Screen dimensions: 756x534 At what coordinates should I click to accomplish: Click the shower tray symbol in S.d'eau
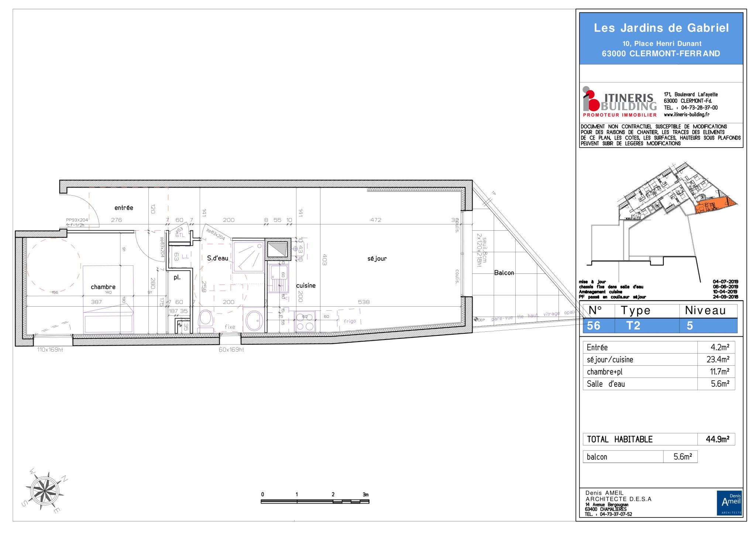pos(248,256)
